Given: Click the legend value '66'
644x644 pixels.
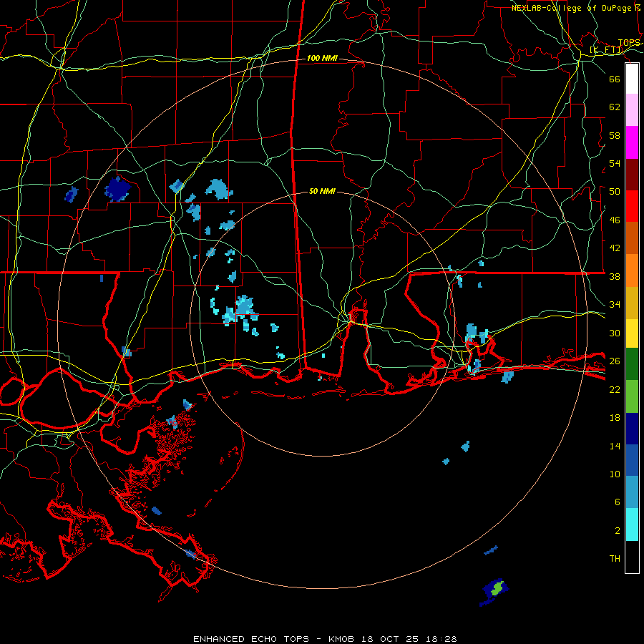Looking at the screenshot, I should (615, 79).
